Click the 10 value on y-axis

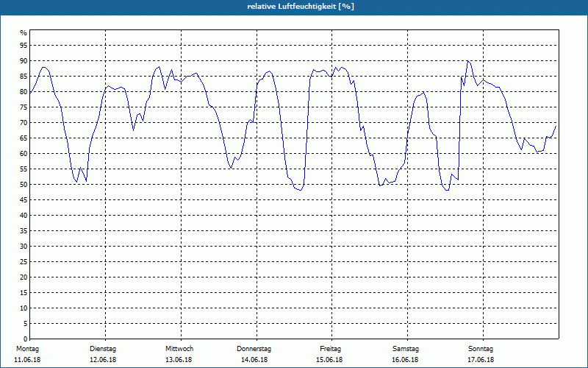point(24,308)
